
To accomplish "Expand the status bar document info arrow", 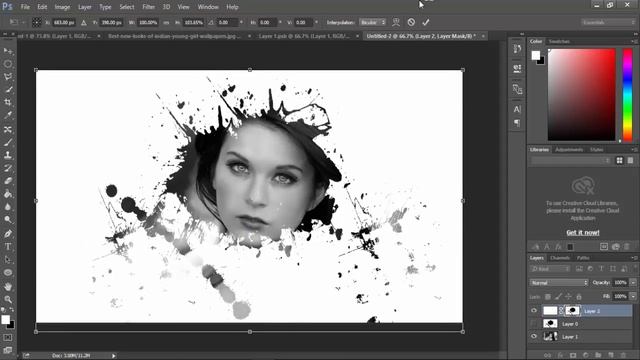I will click(114, 356).
